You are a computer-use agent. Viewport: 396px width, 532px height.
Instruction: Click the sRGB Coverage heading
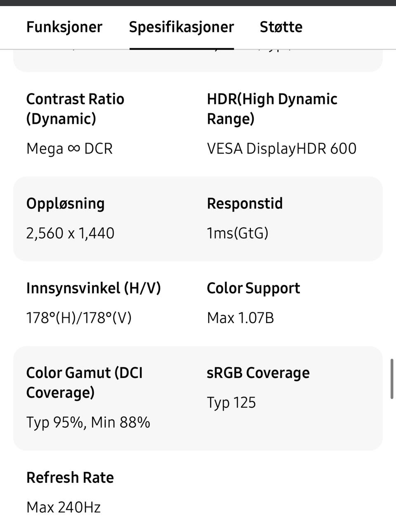[x=258, y=373]
